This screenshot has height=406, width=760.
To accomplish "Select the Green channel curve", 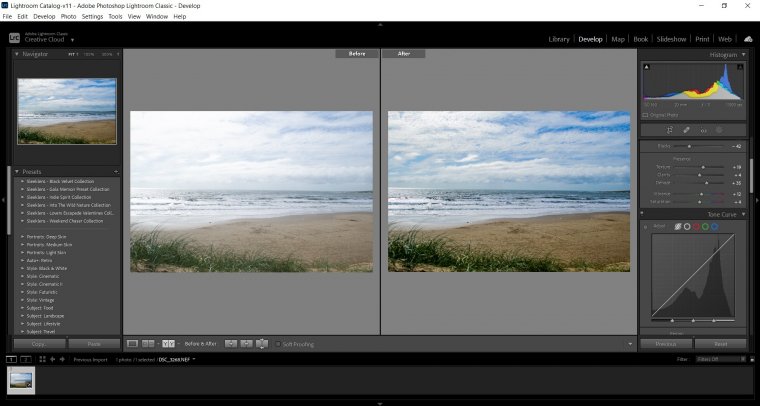I will point(706,226).
